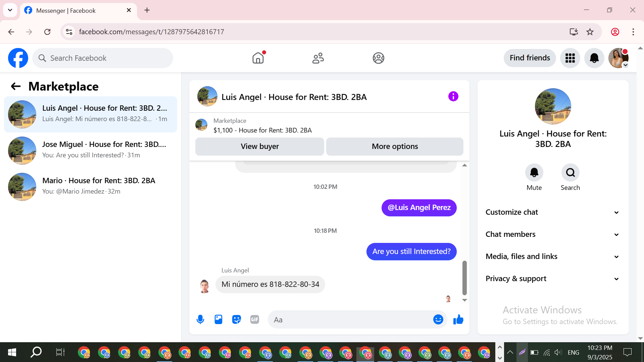Expand the Chat members section
Screen dimensions: 644x362
(553, 235)
